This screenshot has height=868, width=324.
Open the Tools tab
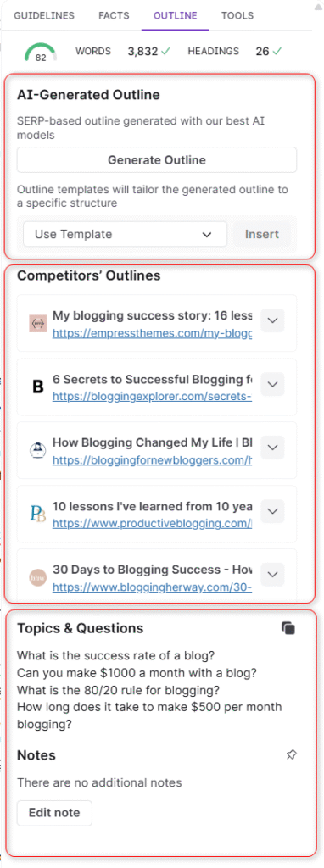237,15
